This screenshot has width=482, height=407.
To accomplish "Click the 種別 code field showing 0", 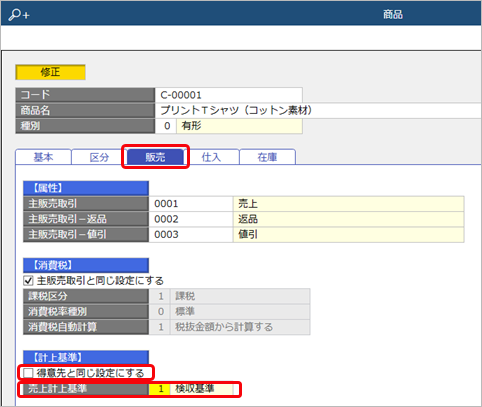I will (x=166, y=126).
